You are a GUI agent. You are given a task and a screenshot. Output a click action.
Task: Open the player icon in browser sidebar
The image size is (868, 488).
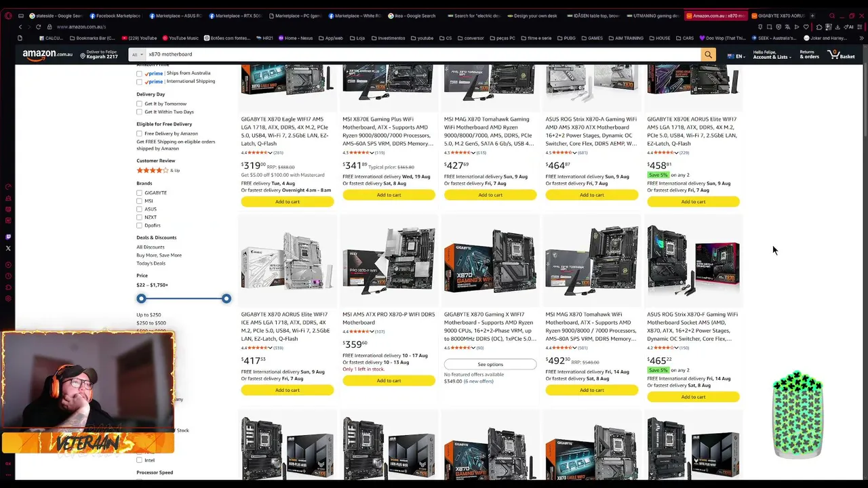pos(8,266)
